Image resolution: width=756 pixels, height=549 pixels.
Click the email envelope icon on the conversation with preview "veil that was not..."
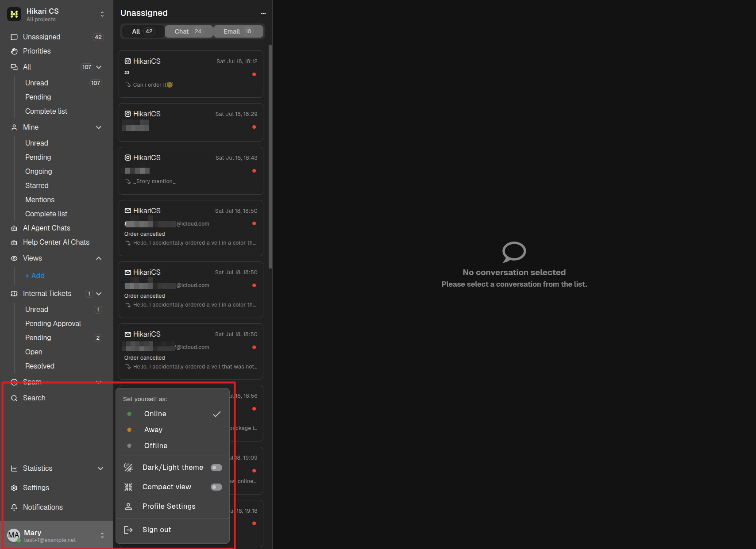click(x=128, y=334)
